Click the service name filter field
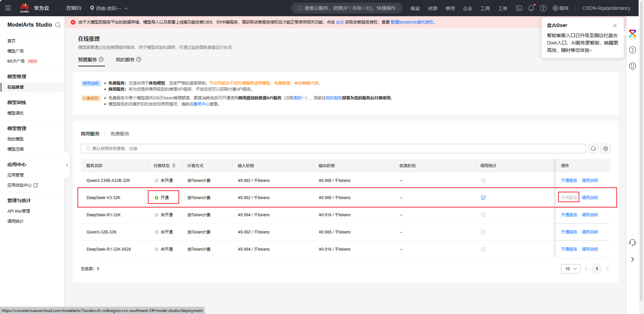The height and width of the screenshot is (314, 644). pos(333,149)
